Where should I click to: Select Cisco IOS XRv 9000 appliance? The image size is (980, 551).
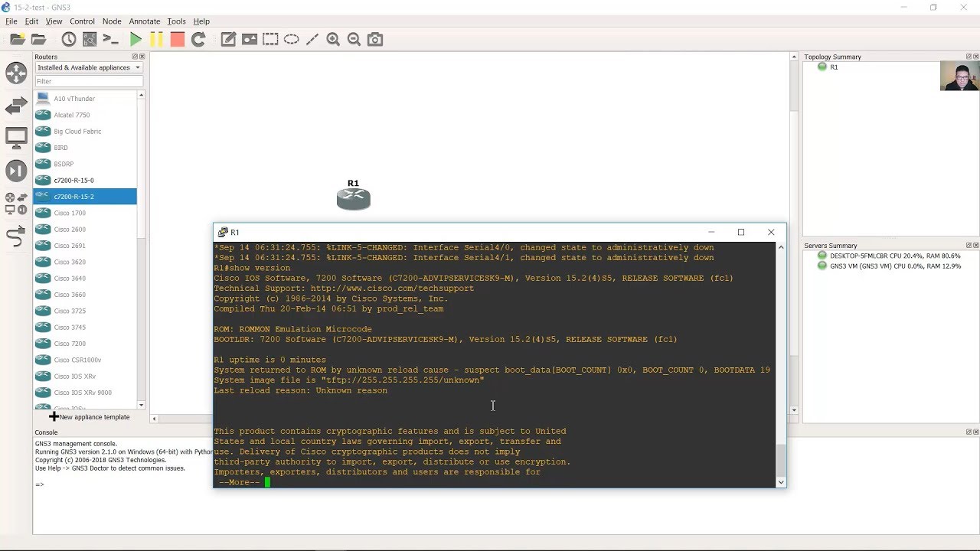click(84, 393)
